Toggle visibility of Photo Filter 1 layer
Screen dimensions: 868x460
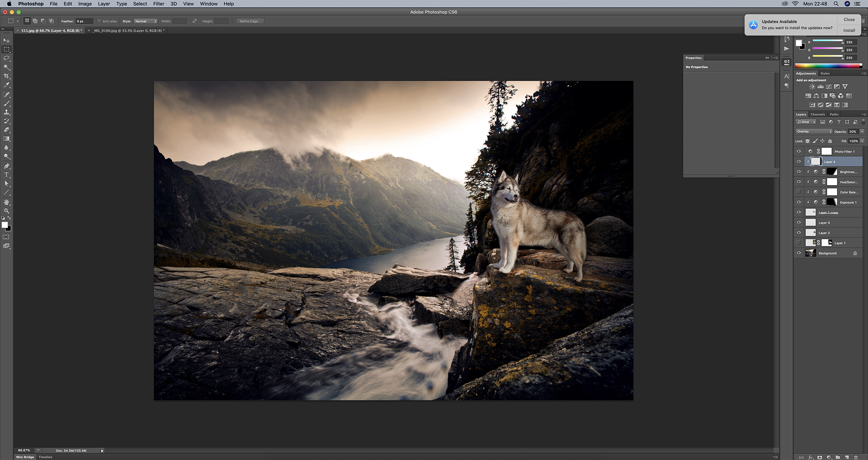(799, 151)
